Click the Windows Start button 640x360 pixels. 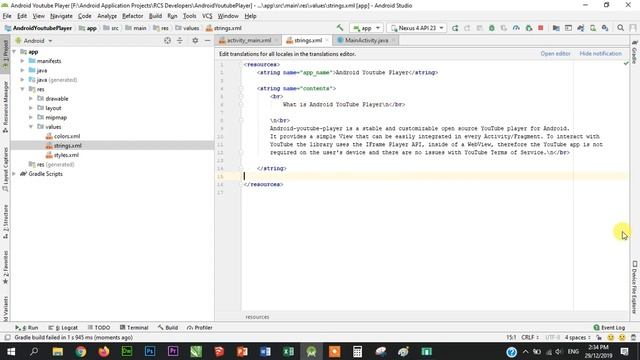11,351
